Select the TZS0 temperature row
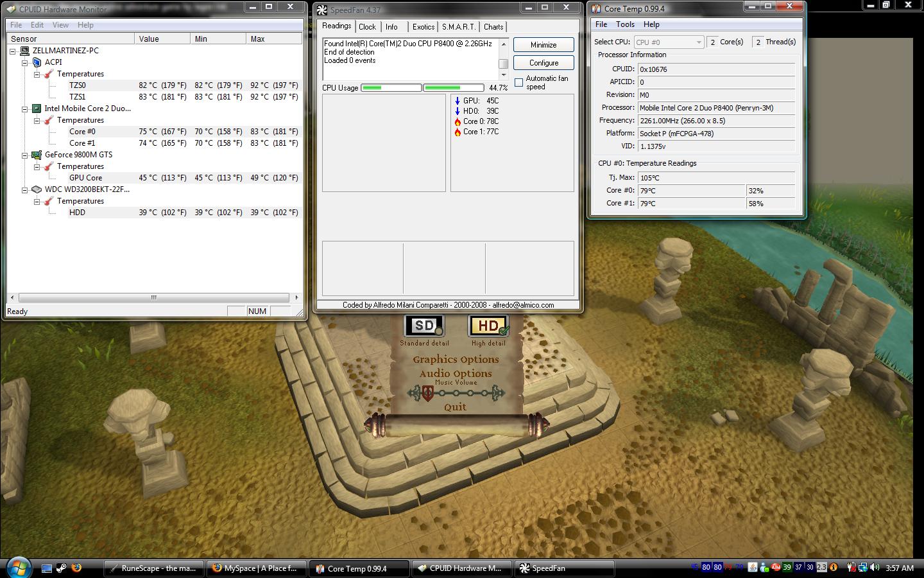This screenshot has width=924, height=578. 184,85
